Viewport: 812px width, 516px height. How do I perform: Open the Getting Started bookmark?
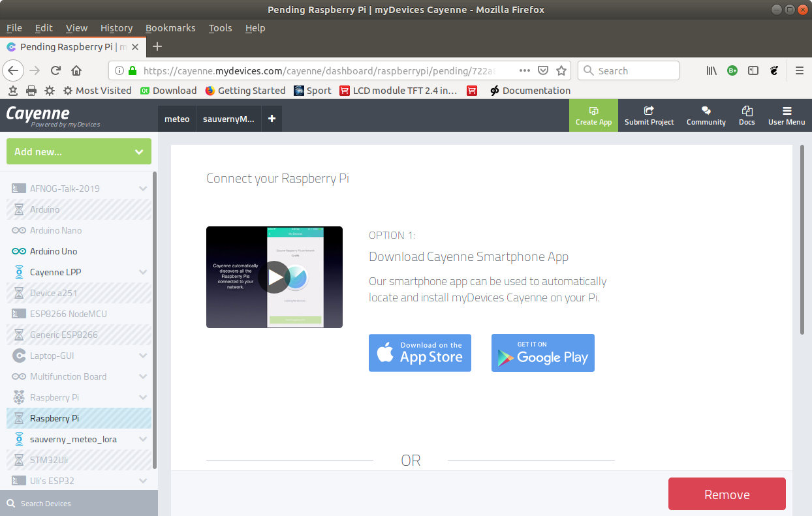tap(245, 91)
